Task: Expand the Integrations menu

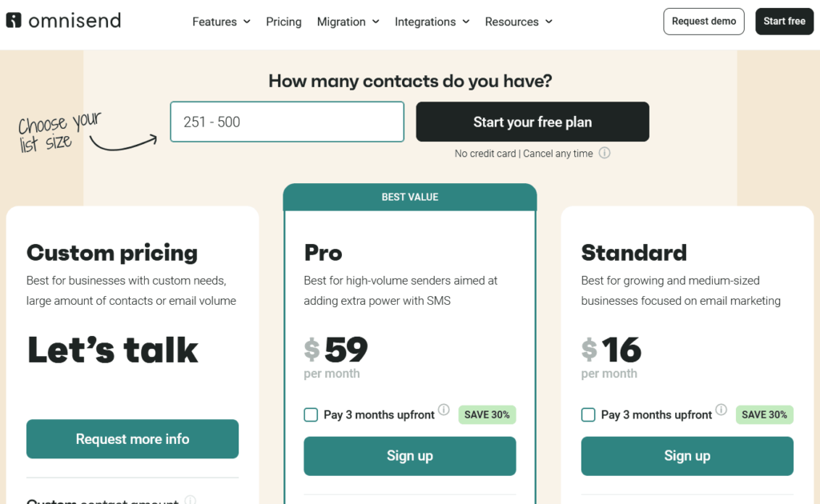Action: pos(432,22)
